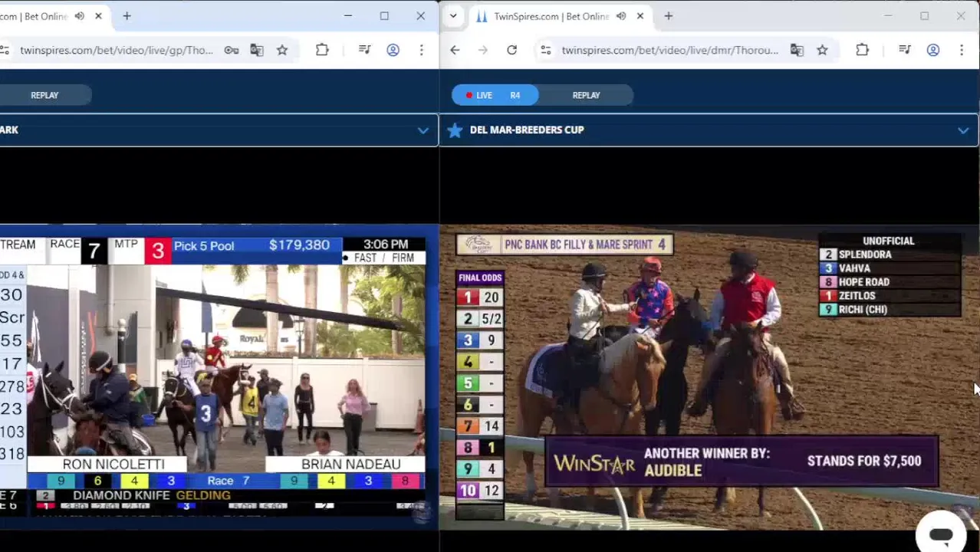Close the right window's TwinSpires tab
This screenshot has height=552, width=980.
(x=640, y=16)
